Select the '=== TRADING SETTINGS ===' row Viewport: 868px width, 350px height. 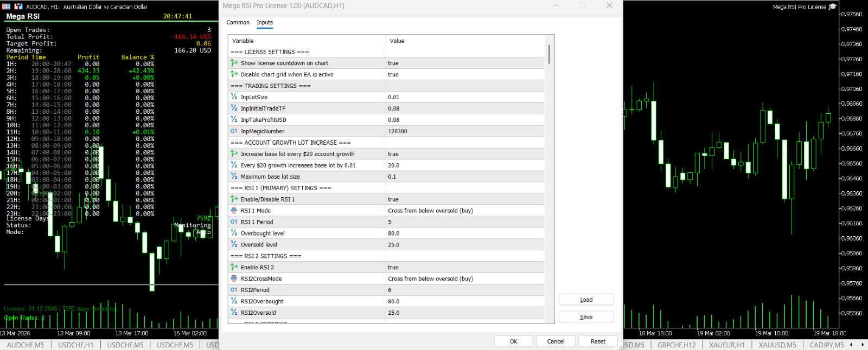point(386,86)
